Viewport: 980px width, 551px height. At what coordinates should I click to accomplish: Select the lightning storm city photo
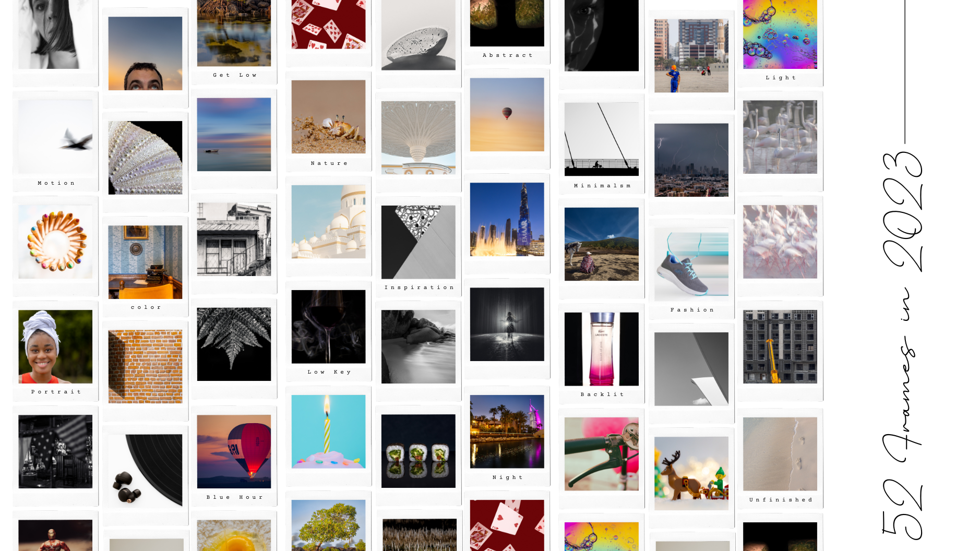[x=691, y=160]
